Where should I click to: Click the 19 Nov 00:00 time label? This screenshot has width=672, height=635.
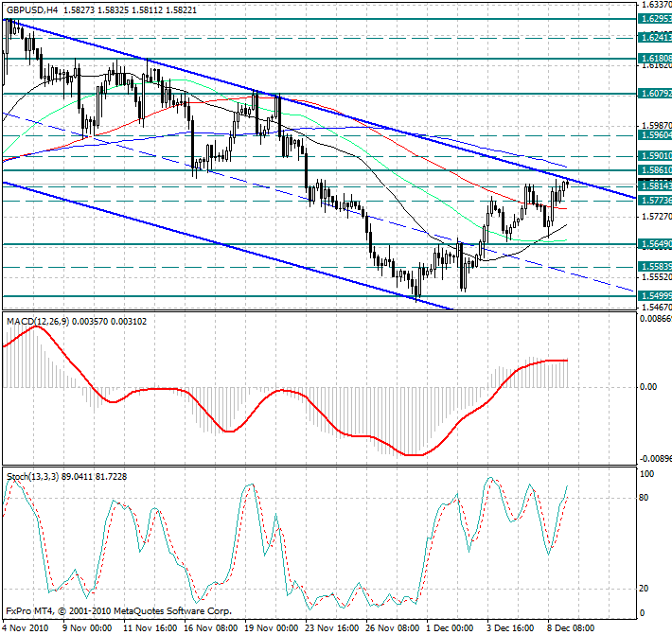(x=272, y=628)
